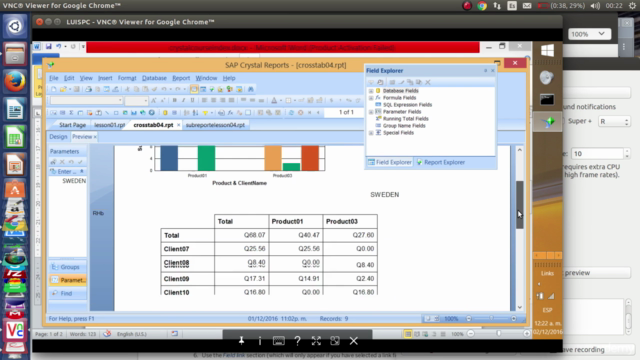Toggle the pin button on the Field Explorer panel
Viewport: 640px width, 360px height.
pos(485,71)
